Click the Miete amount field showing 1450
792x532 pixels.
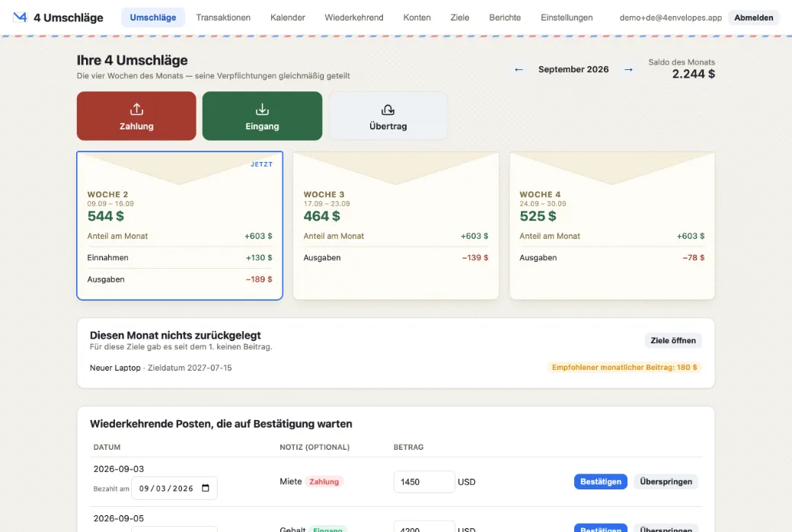(423, 482)
